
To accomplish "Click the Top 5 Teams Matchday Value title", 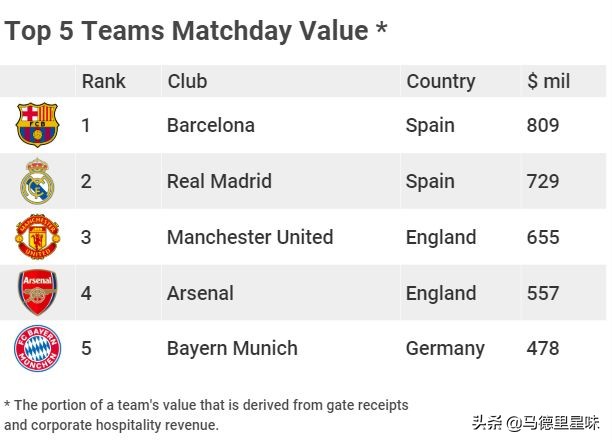I will click(x=196, y=31).
